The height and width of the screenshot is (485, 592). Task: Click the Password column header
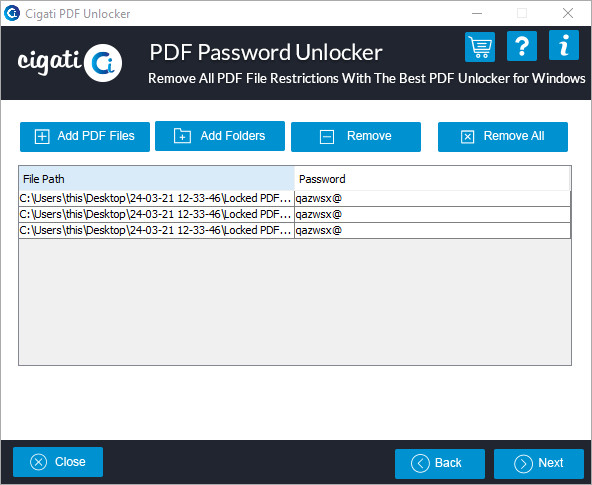(x=432, y=179)
